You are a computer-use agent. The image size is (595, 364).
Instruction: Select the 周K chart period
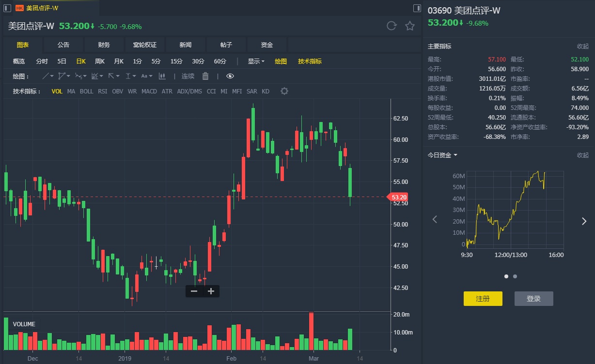tap(100, 61)
